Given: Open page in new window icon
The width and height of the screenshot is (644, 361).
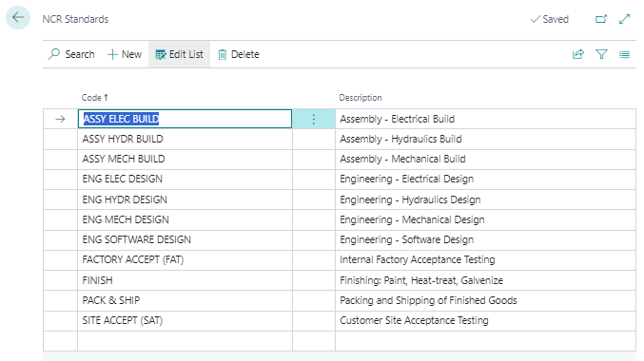Looking at the screenshot, I should click(x=601, y=19).
